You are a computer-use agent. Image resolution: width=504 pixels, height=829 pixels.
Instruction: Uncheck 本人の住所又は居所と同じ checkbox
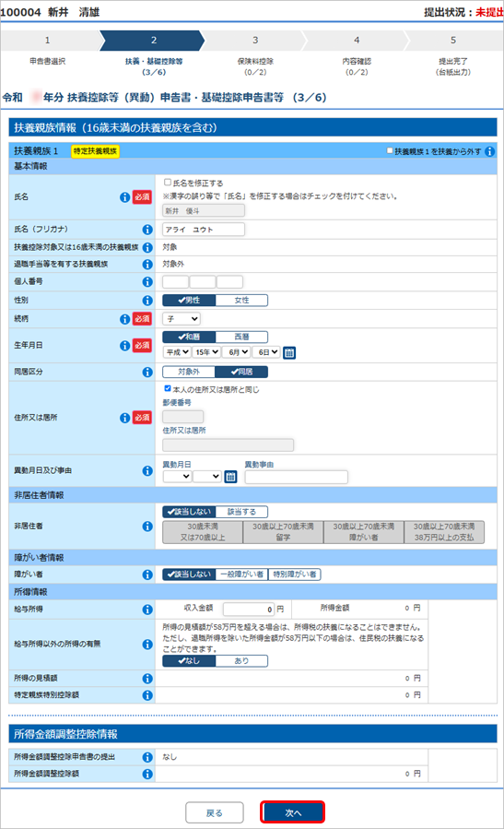tap(168, 388)
